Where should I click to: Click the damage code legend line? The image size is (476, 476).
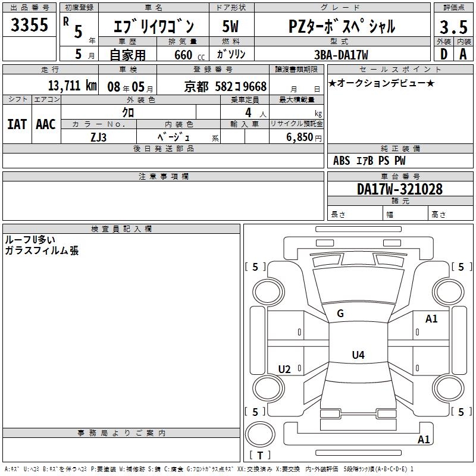(x=209, y=469)
